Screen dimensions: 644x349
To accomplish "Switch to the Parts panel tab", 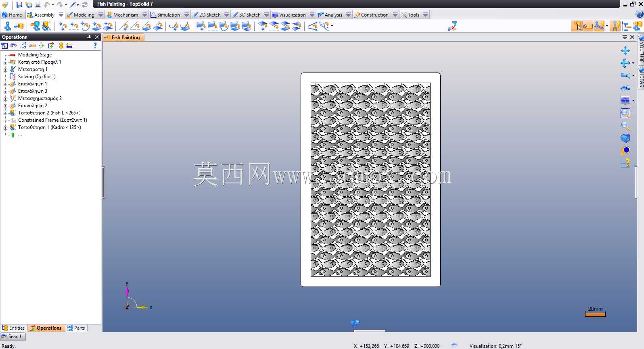I will 76,328.
